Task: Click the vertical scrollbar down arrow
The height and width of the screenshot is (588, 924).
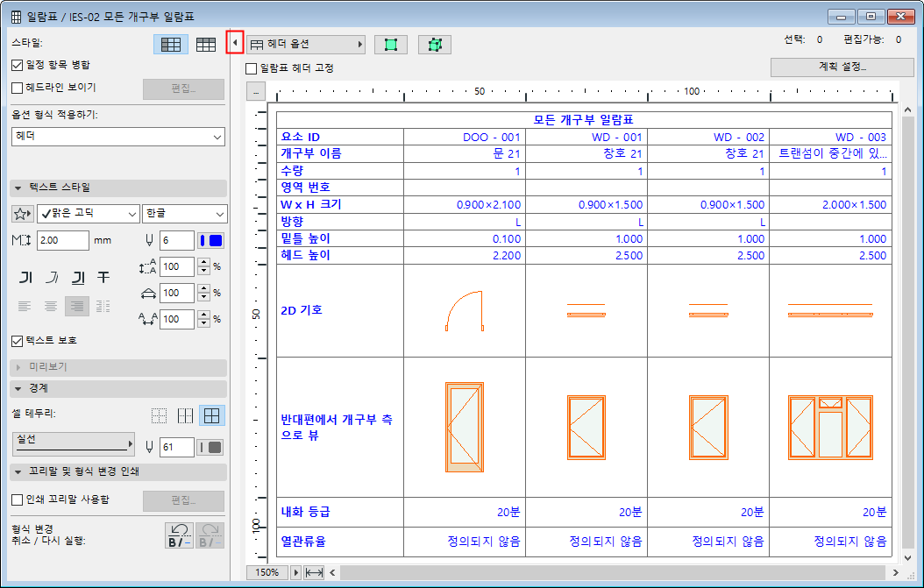Action: pos(907,557)
